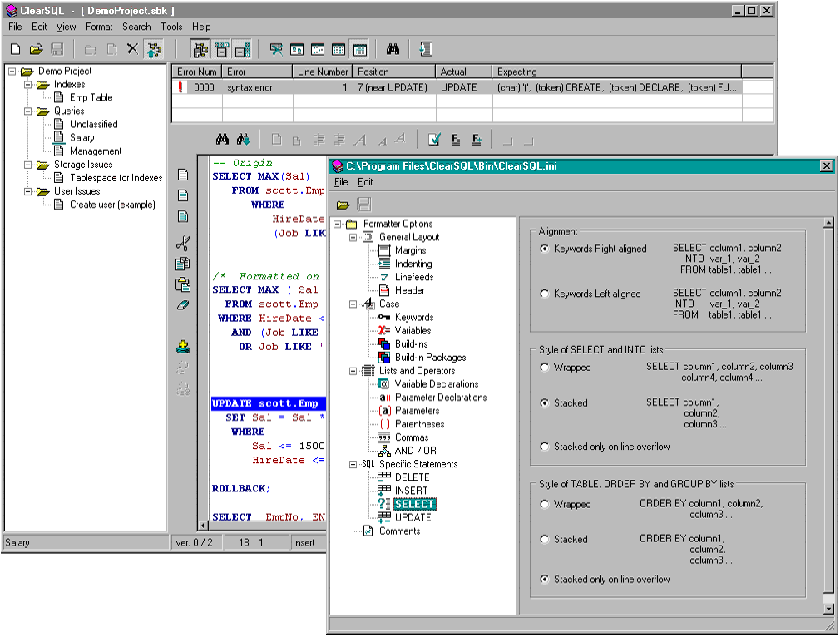
Task: Collapse the Demo Project root node
Action: click(x=12, y=72)
